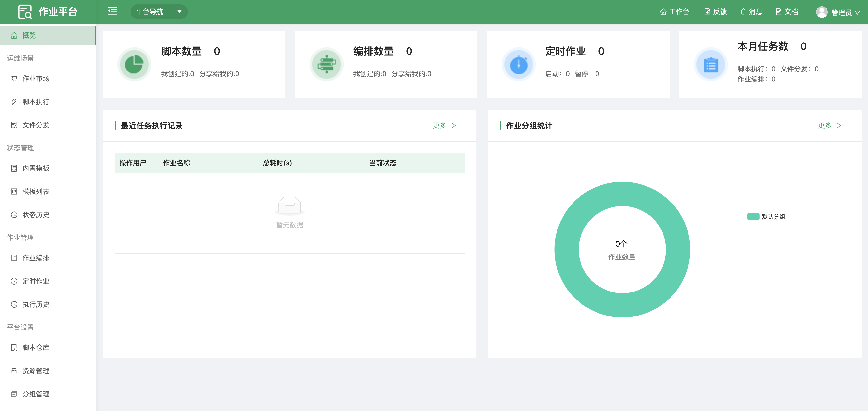Click the workflow icon on 编排数量 card

pos(326,64)
